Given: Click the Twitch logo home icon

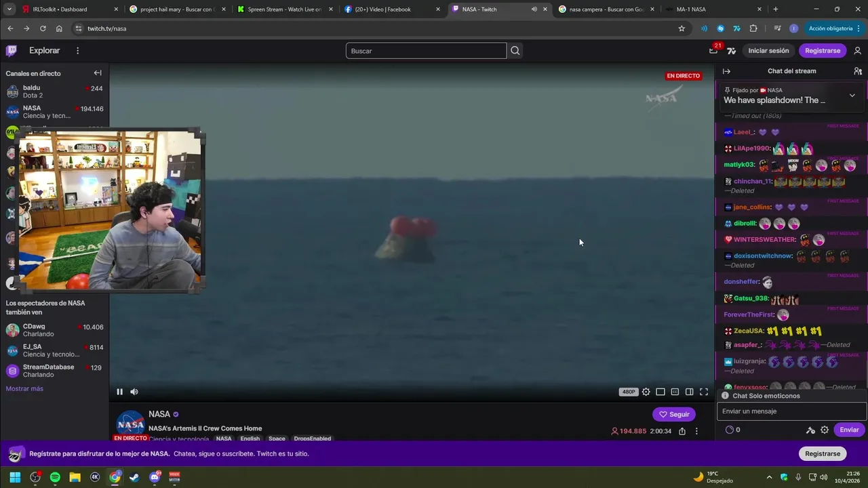Looking at the screenshot, I should pyautogui.click(x=12, y=51).
